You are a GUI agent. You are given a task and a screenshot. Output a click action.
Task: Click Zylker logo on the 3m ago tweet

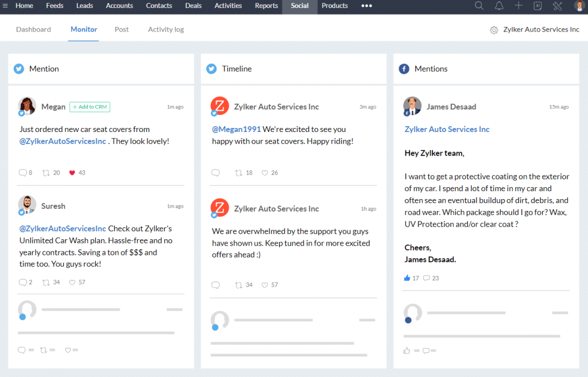click(220, 106)
